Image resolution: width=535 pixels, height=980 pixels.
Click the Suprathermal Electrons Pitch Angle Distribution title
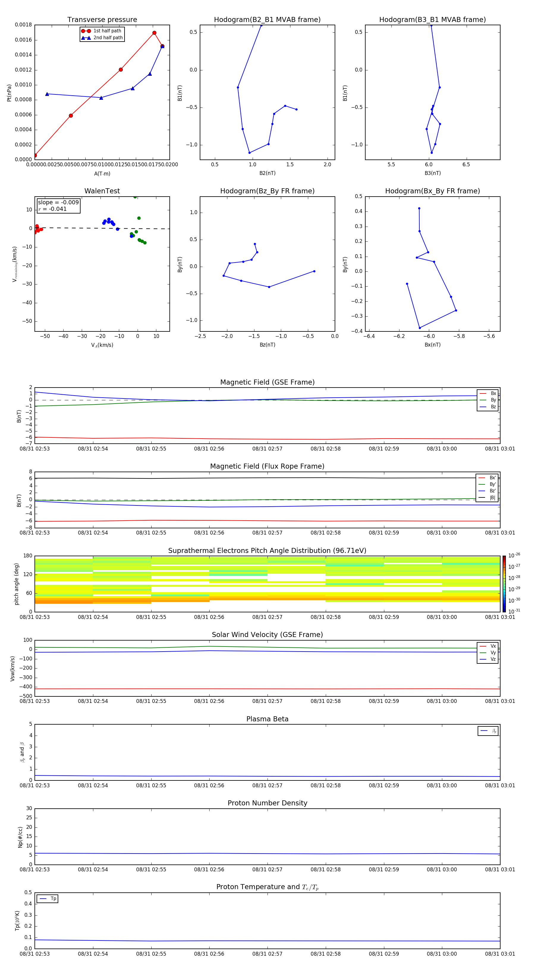click(x=267, y=551)
